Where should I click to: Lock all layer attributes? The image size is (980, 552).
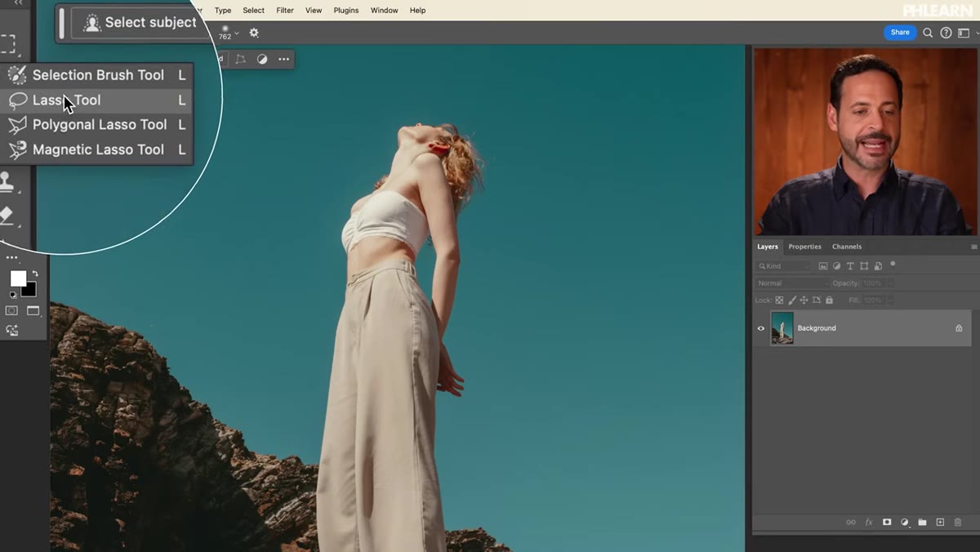[829, 300]
